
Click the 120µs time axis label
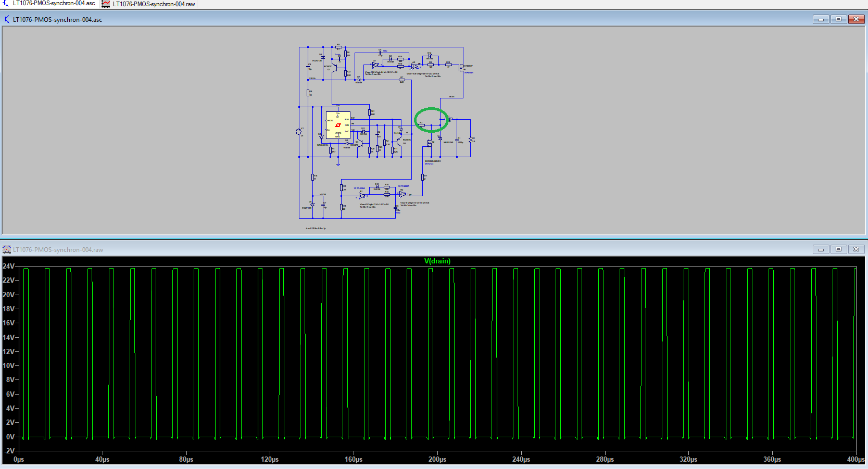270,459
